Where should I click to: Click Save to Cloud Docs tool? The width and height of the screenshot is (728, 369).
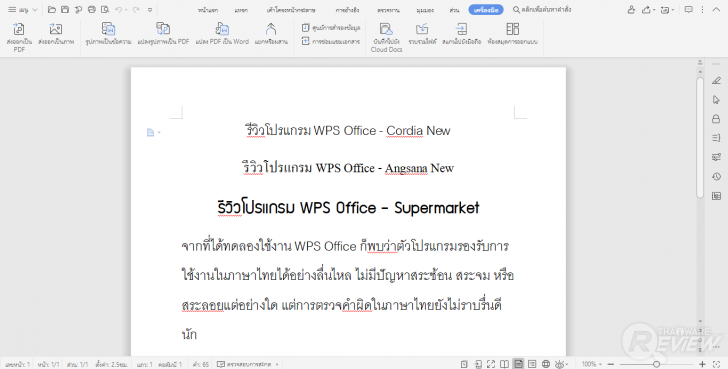pos(386,37)
